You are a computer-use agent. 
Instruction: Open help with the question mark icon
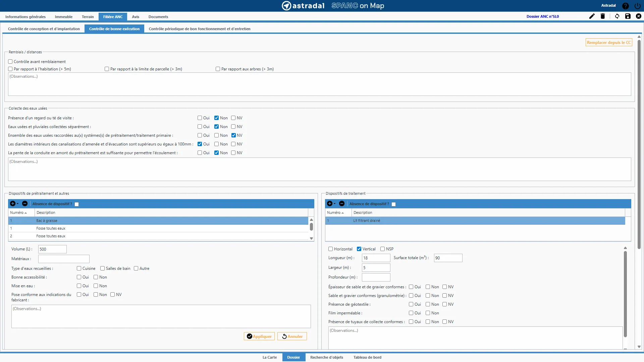click(x=626, y=6)
